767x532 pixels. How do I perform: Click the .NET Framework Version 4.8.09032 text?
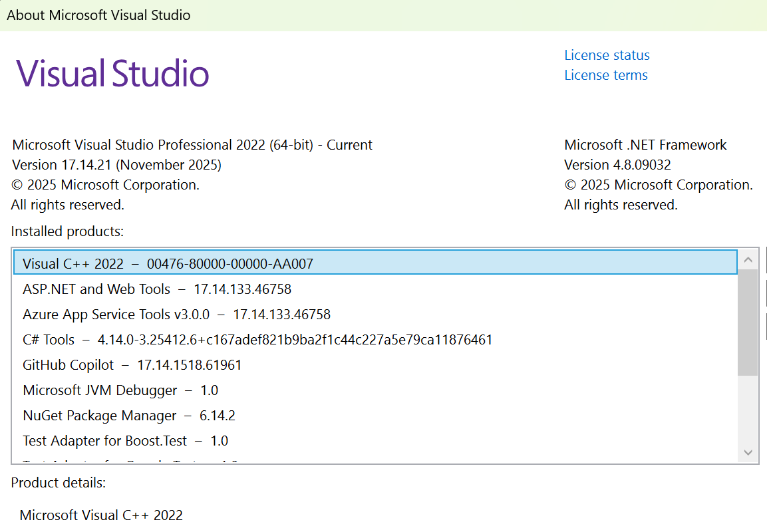pos(617,164)
